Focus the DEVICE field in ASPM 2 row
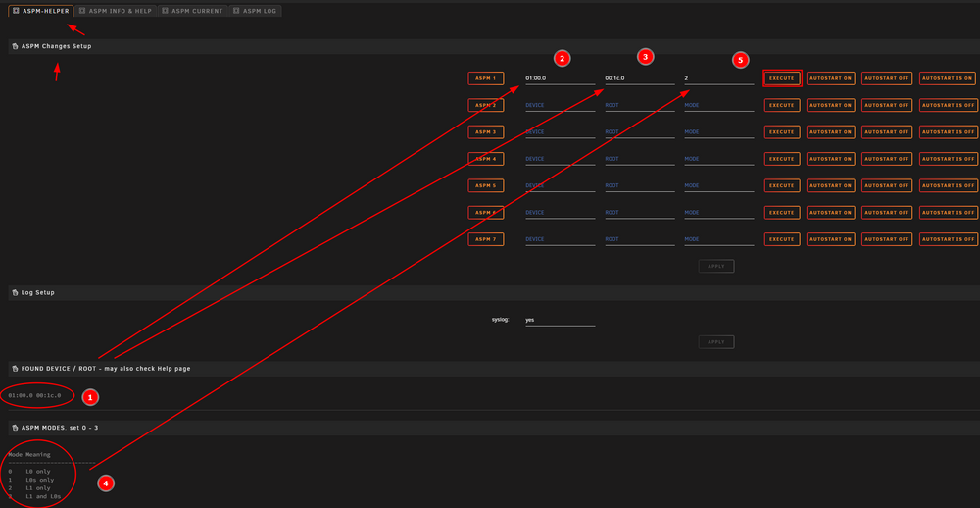 [560, 106]
